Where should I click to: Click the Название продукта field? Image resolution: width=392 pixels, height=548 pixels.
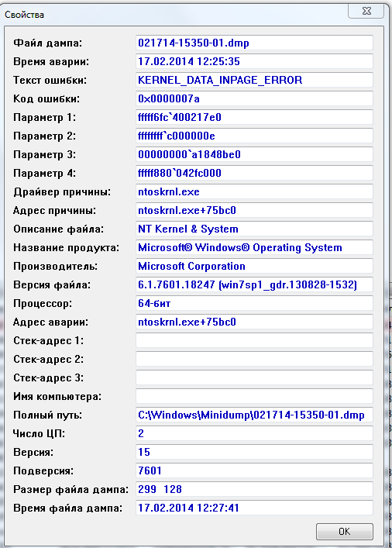tap(254, 247)
